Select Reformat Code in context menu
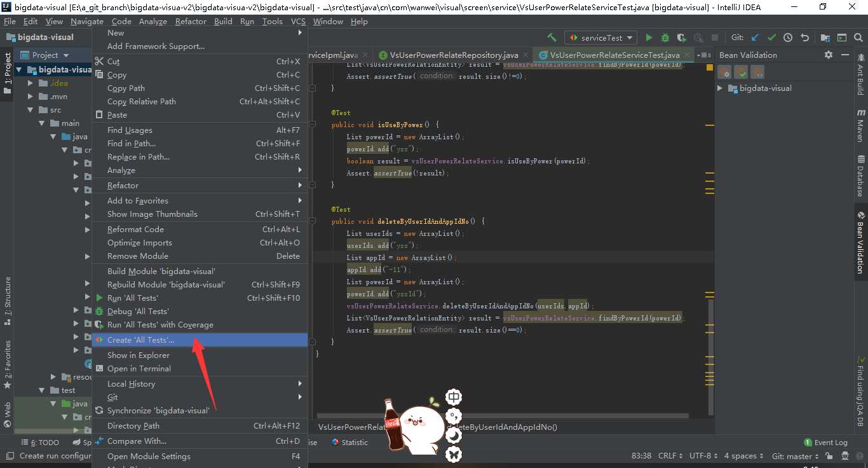 [x=200, y=229]
